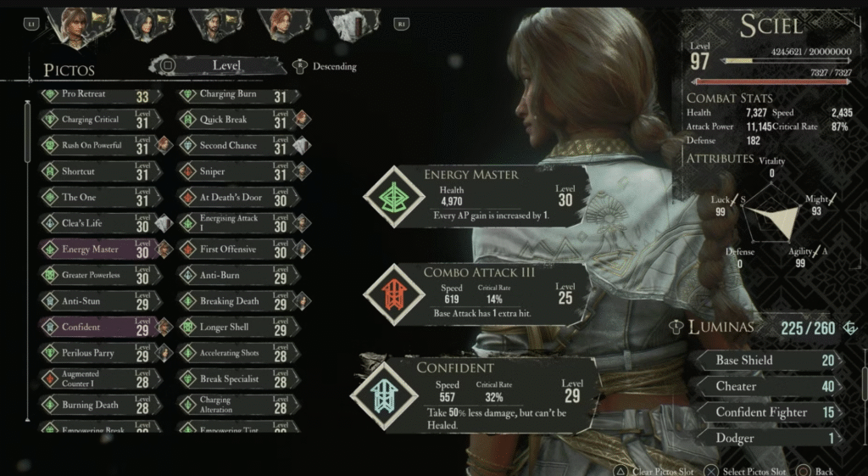Toggle the Energy Master picto entry
Viewport: 868px width, 476px height.
[x=100, y=249]
